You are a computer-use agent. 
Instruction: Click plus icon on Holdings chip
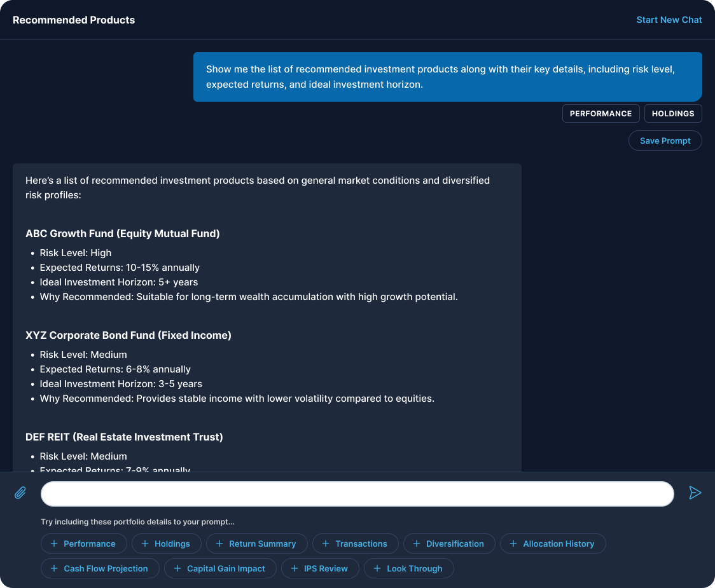(145, 544)
